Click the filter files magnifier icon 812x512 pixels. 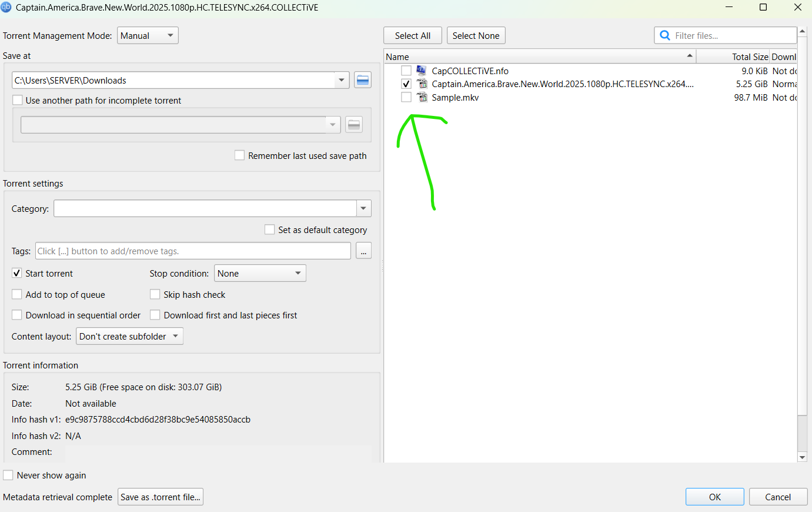[x=665, y=35]
